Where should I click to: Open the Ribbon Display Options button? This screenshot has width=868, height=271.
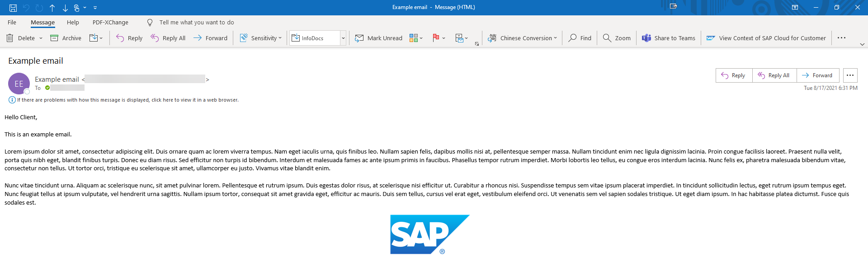coord(795,7)
